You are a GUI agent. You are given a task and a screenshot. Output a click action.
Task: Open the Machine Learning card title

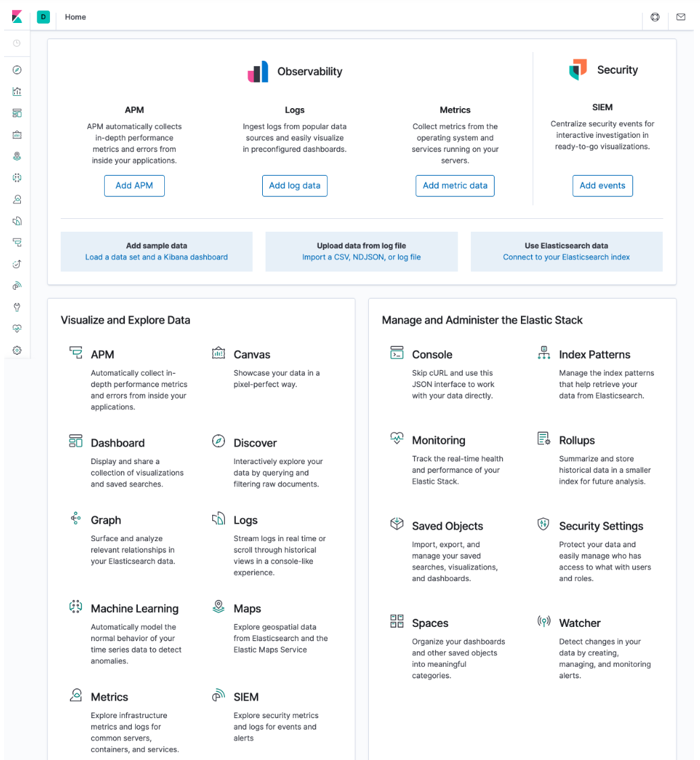(134, 608)
